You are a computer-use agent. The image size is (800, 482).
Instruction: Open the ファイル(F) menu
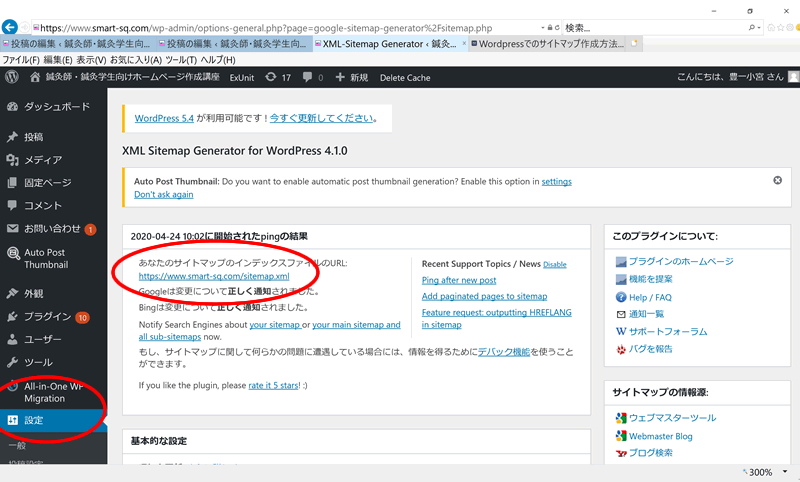pyautogui.click(x=20, y=60)
